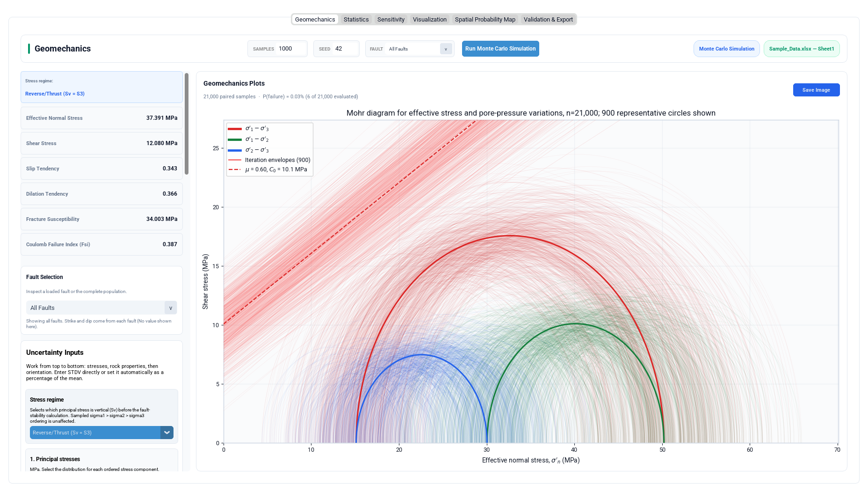Screen dimensions: 868x492
Task: Open the header Fault dropdown arrow
Action: click(446, 49)
